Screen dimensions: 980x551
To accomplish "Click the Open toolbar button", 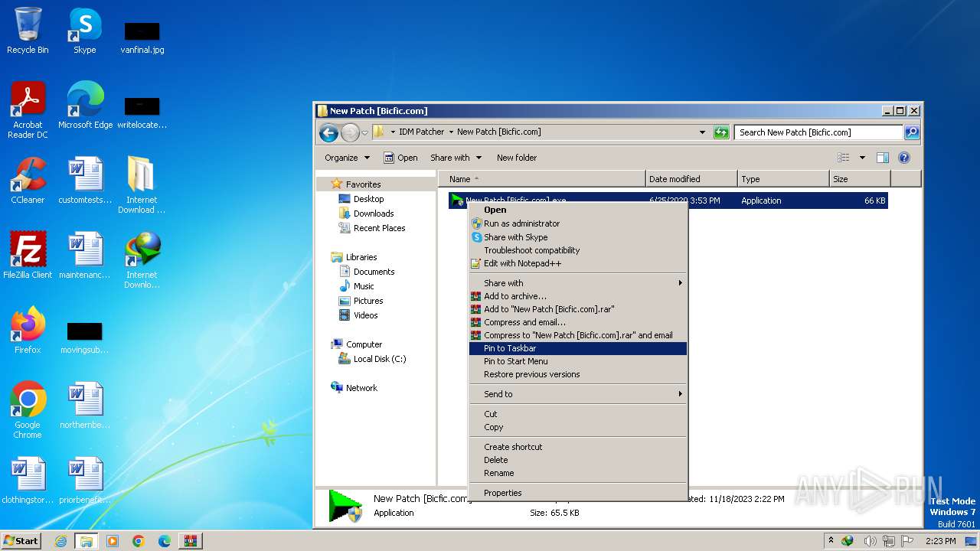I will coord(400,158).
